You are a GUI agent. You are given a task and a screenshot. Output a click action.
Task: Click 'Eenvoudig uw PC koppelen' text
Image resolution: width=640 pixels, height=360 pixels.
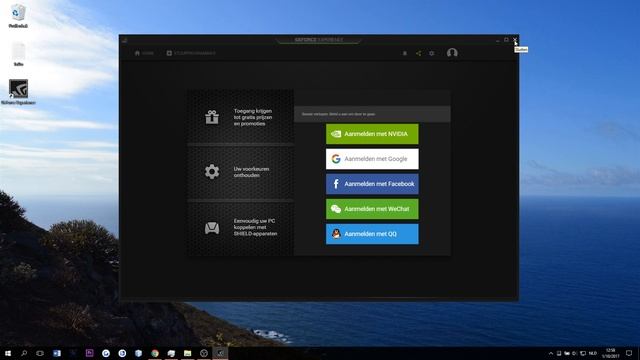(255, 227)
